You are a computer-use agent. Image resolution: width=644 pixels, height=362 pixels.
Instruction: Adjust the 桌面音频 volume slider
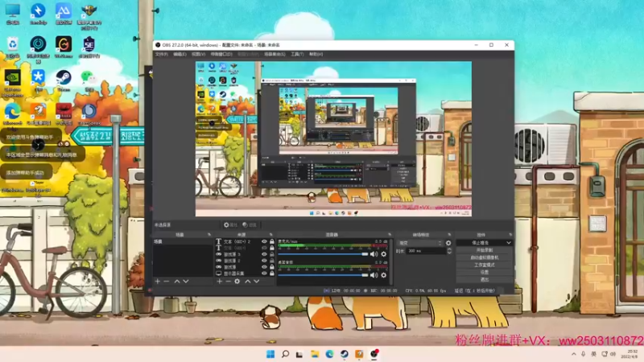coord(324,275)
